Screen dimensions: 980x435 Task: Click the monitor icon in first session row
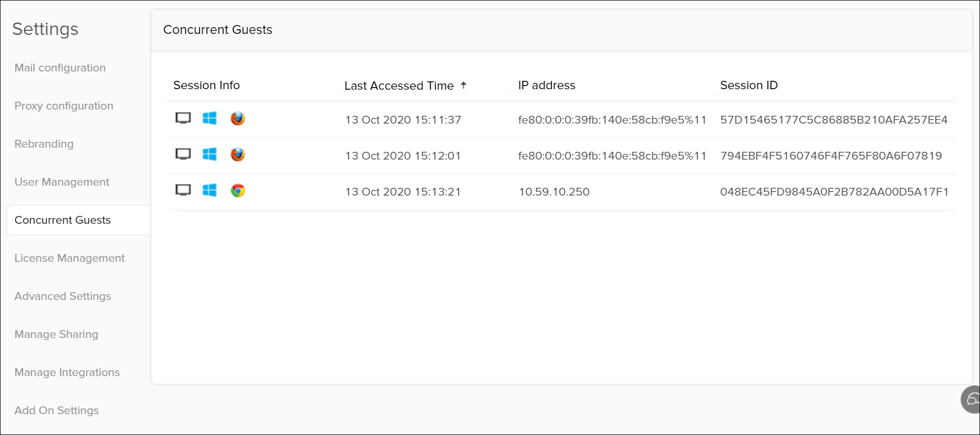pos(183,118)
